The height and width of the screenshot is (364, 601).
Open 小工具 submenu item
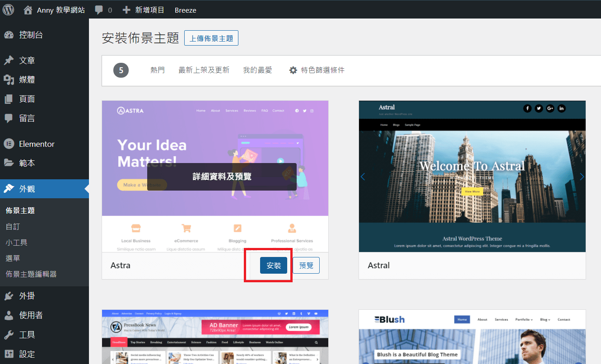click(17, 242)
